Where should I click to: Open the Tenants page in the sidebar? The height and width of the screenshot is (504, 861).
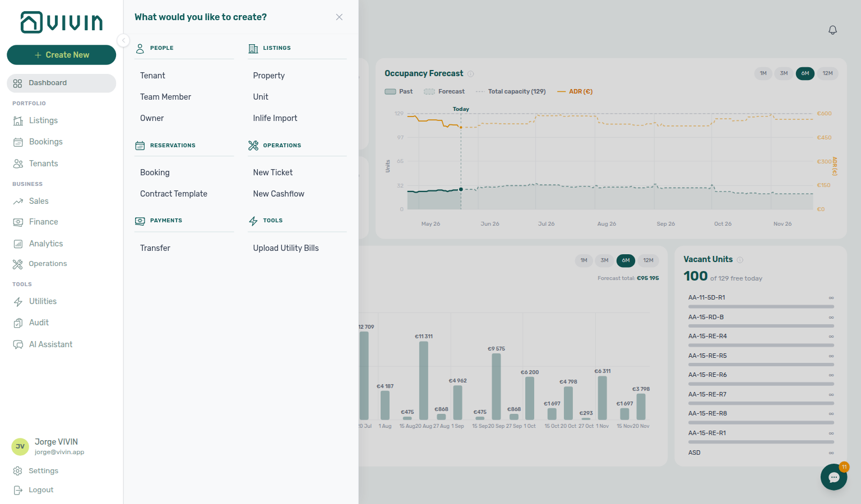(43, 164)
